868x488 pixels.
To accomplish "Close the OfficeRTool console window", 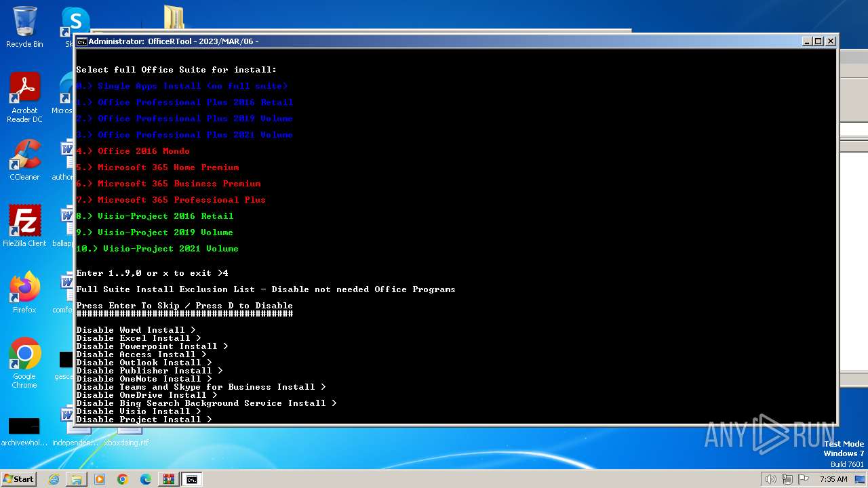I will click(831, 41).
